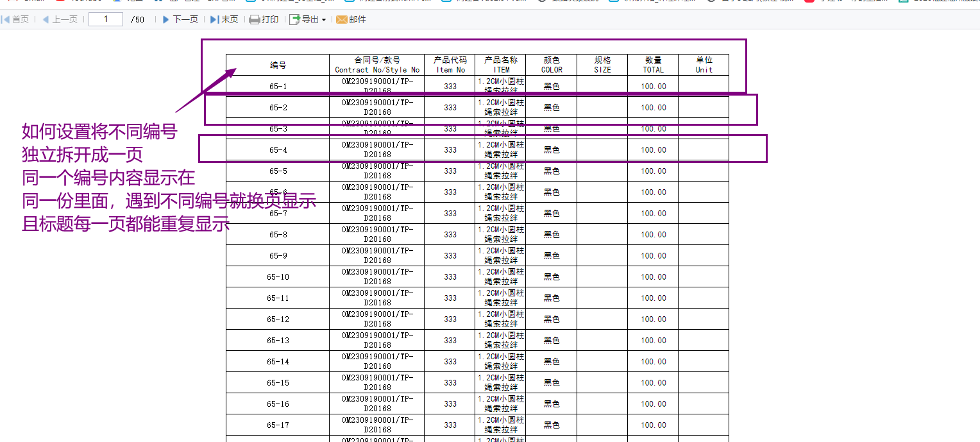Viewport: 980px width, 442px height.
Task: Click the row cell labeled 65-10
Action: (278, 276)
